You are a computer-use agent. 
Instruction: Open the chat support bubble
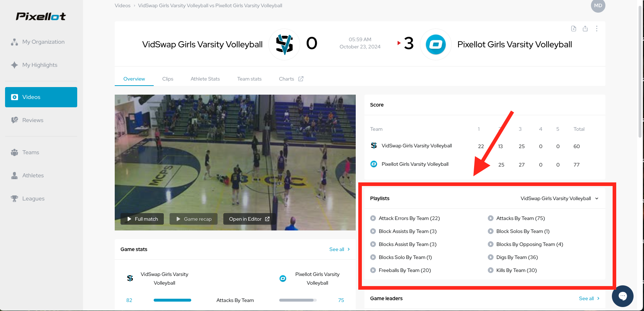623,296
